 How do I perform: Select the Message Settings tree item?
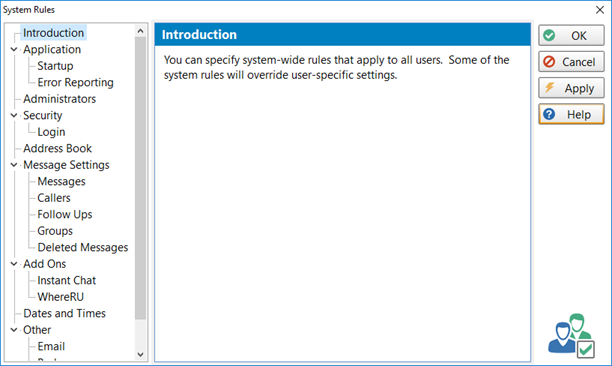coord(66,165)
